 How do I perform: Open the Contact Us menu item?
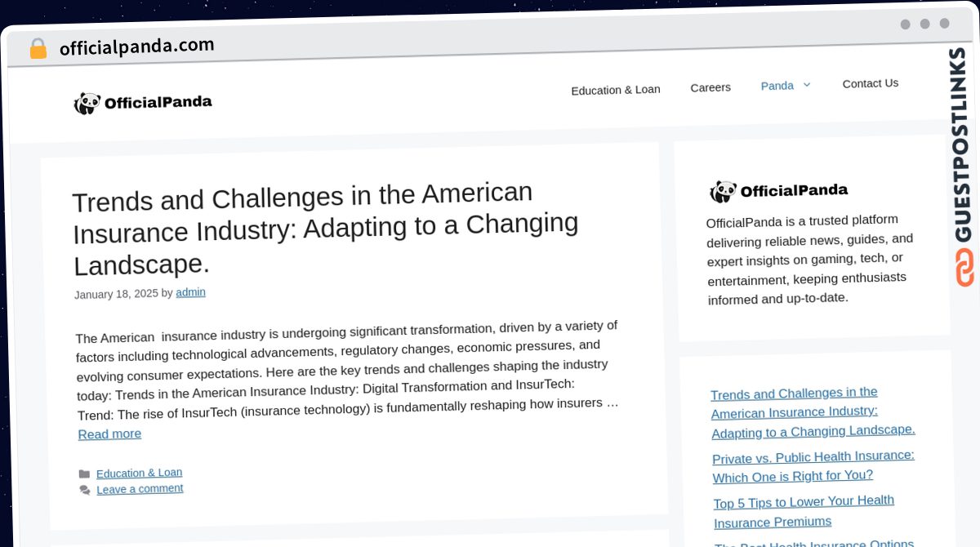tap(871, 83)
